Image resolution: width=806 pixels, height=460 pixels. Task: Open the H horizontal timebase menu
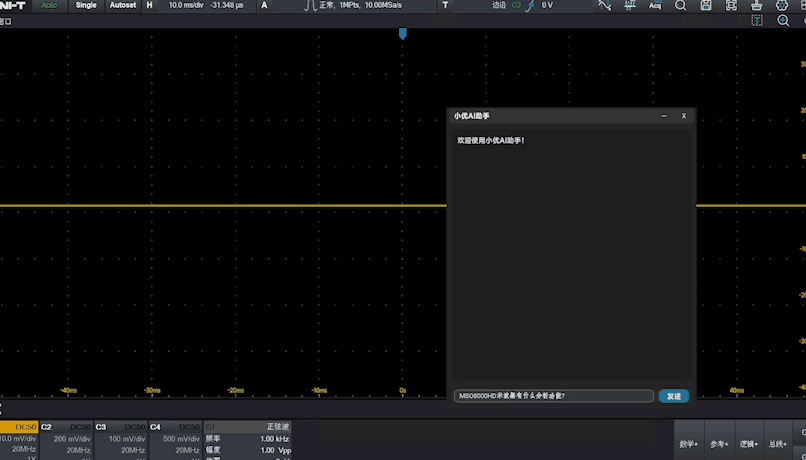[150, 5]
